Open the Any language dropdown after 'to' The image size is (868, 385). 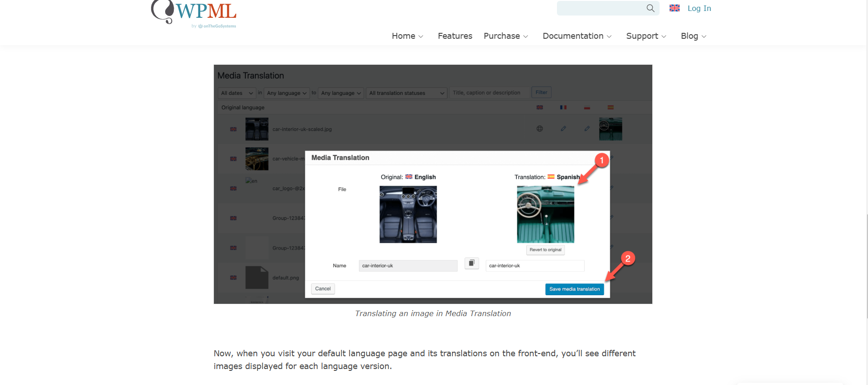click(341, 93)
